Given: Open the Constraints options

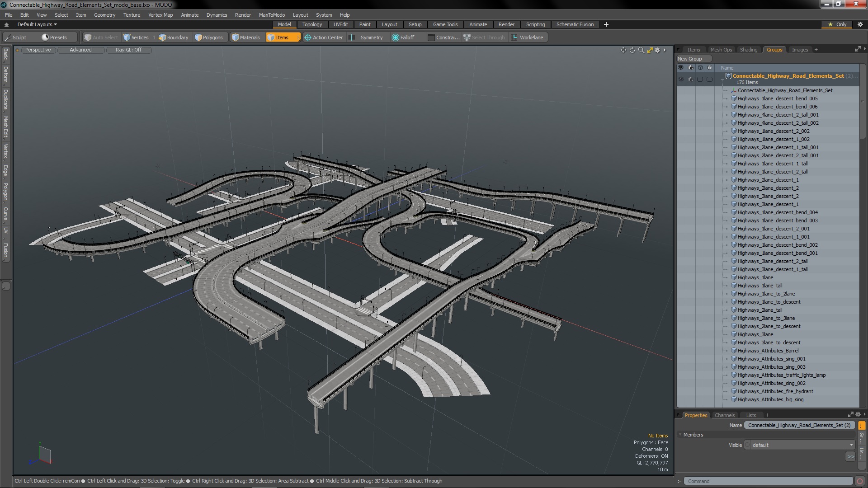Looking at the screenshot, I should click(443, 38).
